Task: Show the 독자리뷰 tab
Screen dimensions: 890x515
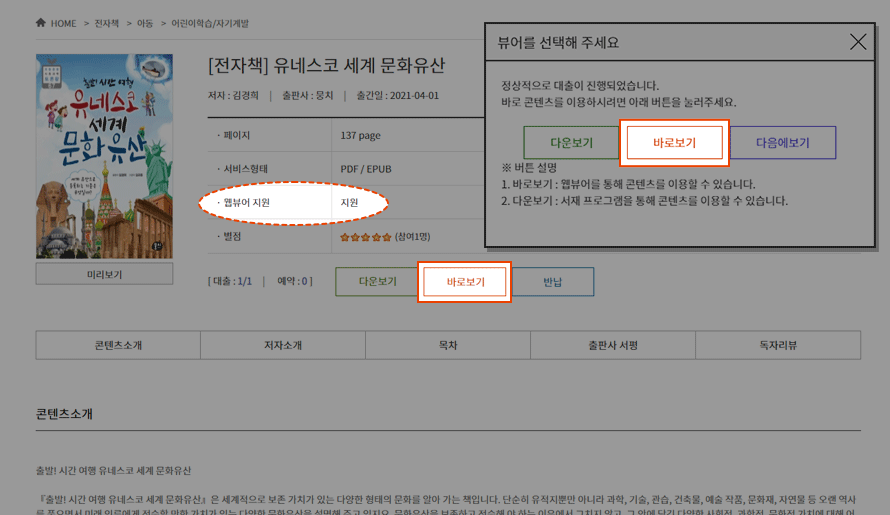Action: 778,345
